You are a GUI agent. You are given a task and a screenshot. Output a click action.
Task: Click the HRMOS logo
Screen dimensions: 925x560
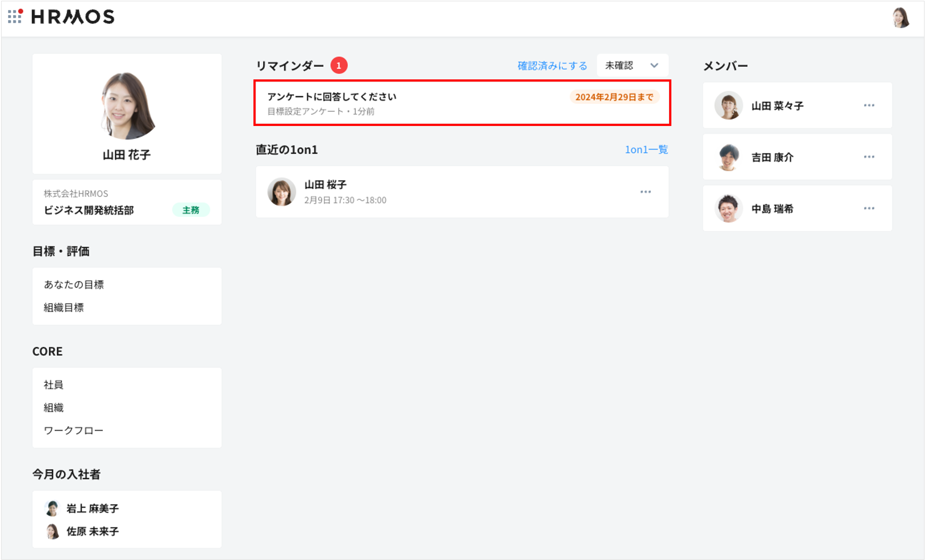[73, 17]
